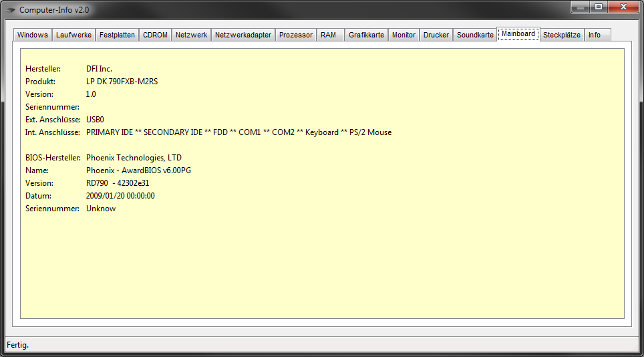Open the Laufwerke tab
644x357 pixels.
tap(74, 35)
